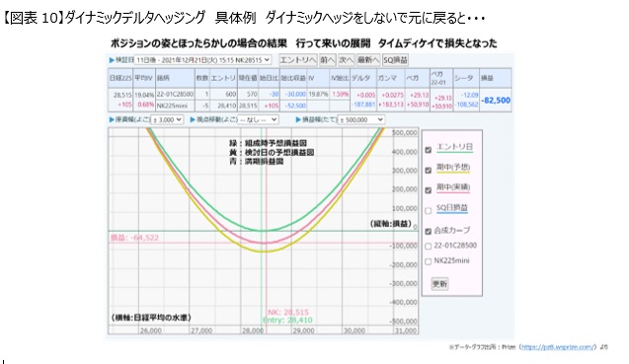
Task: Open the 損益幅(たて) ± 500,000 dropdown
Action: tap(361, 119)
